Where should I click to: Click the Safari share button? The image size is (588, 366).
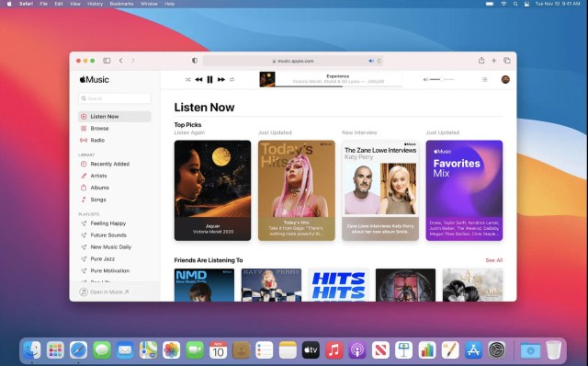point(481,60)
